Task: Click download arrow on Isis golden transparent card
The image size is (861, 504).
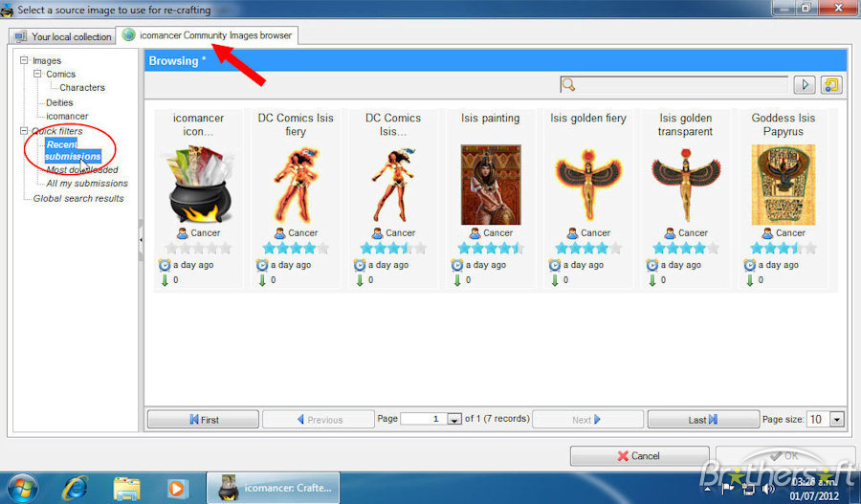Action: point(651,280)
